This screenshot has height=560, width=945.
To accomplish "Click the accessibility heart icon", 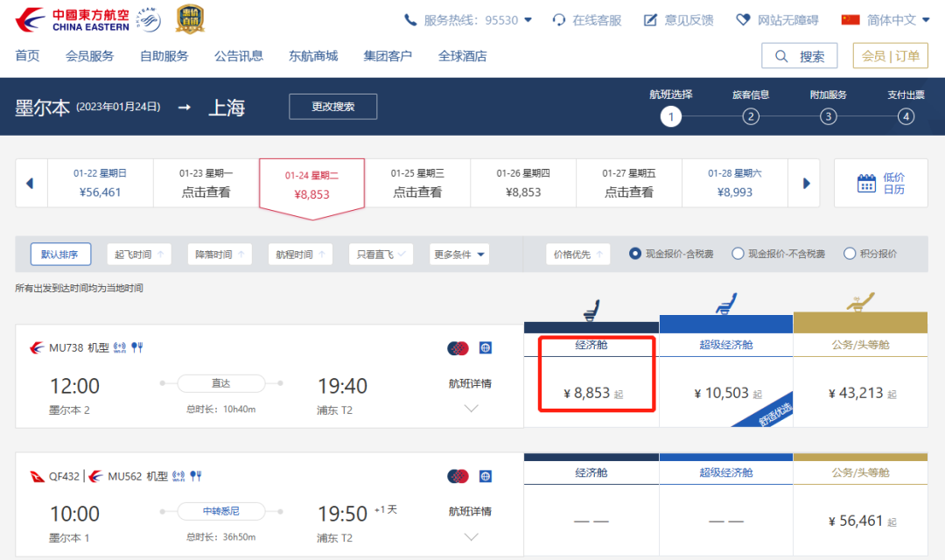I will [743, 20].
